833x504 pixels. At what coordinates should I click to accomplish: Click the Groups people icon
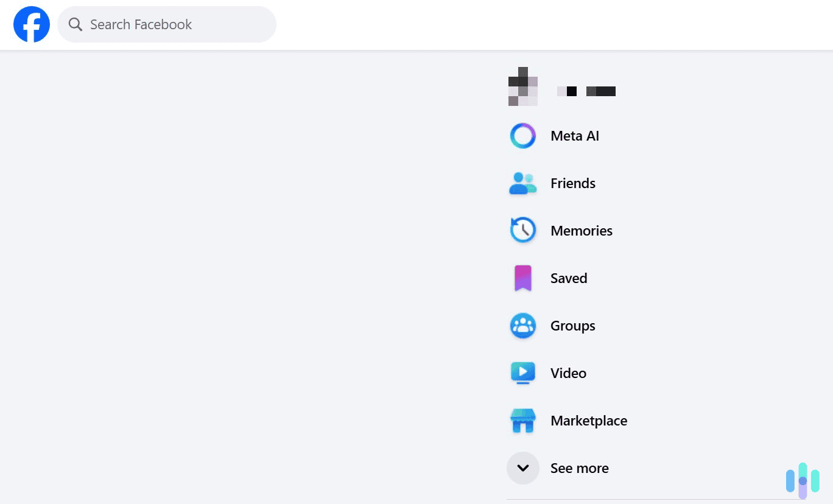pos(522,325)
